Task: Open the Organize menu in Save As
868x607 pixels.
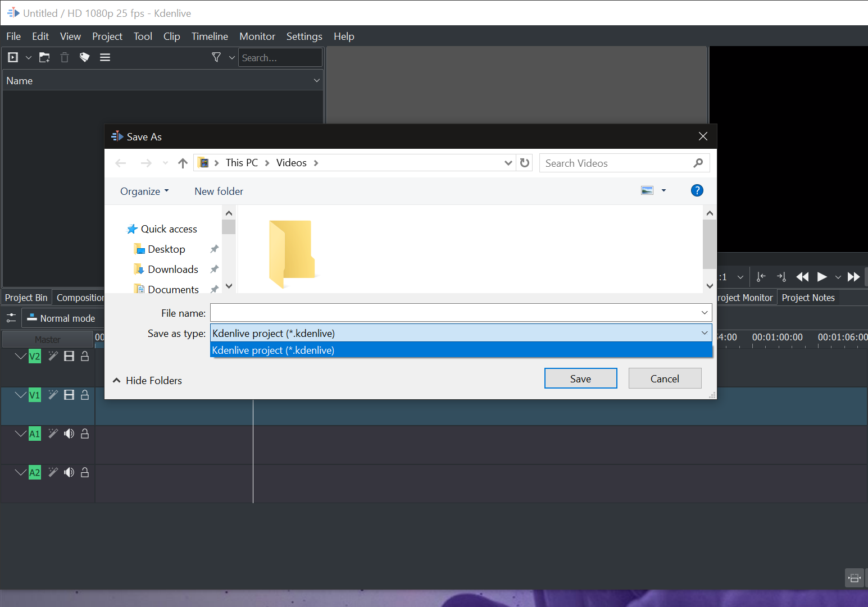Action: click(144, 191)
